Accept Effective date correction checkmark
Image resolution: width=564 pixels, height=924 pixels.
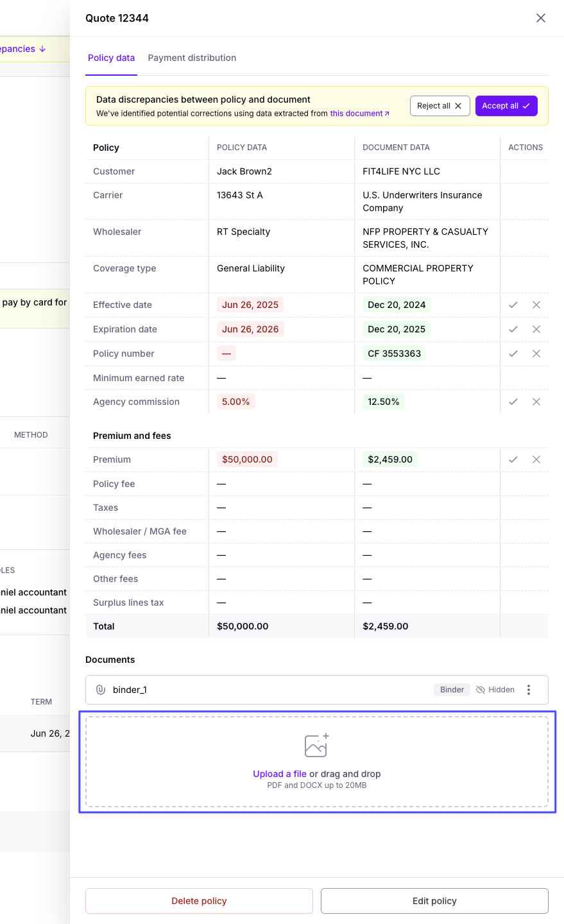[x=513, y=305]
